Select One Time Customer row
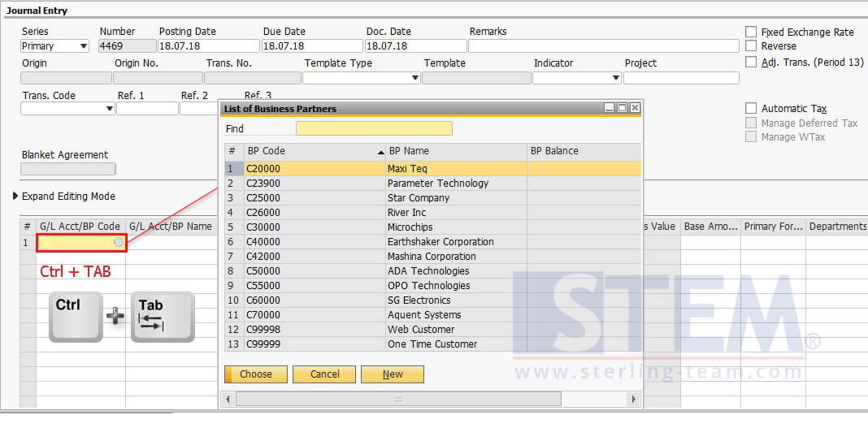 [x=433, y=344]
